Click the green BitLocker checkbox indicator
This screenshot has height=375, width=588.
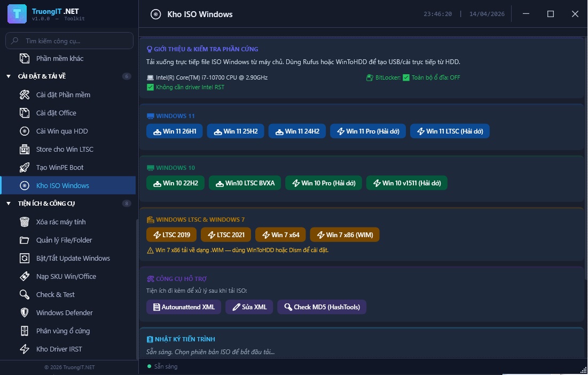click(x=406, y=77)
